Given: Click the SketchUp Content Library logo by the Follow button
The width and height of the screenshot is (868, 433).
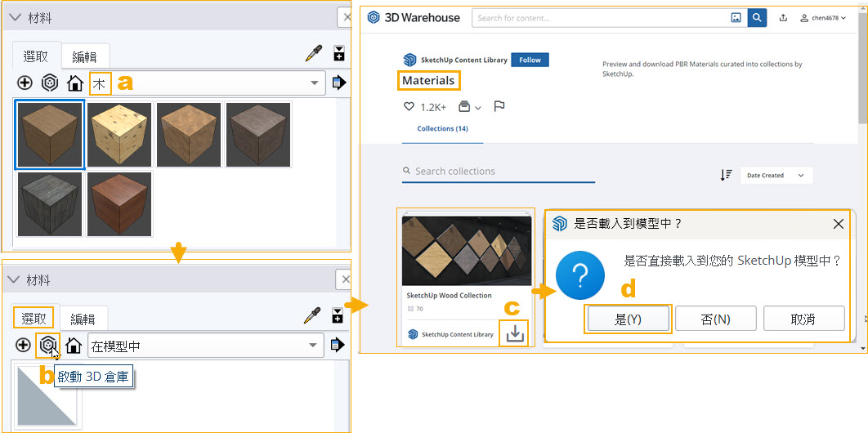Looking at the screenshot, I should pyautogui.click(x=409, y=60).
